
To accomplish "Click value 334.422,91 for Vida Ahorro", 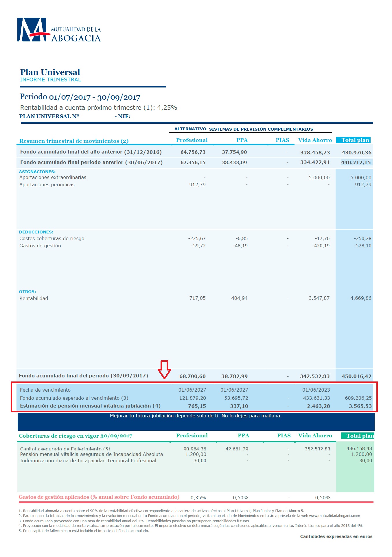I will tap(315, 162).
